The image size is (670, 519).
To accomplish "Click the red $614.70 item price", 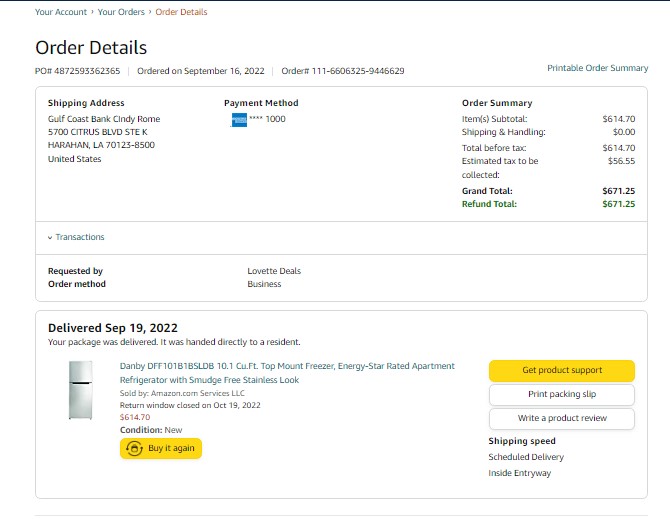I will point(135,417).
